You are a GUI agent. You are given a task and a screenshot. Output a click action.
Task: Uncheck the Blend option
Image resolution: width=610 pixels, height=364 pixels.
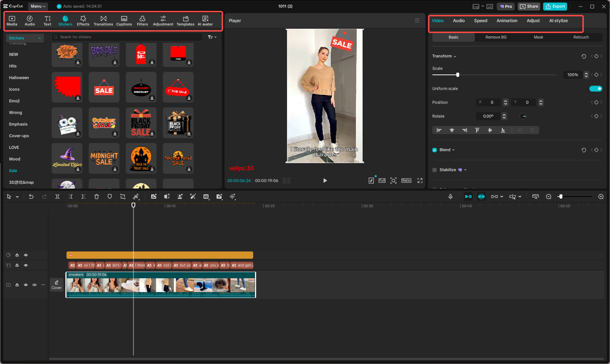click(x=434, y=149)
